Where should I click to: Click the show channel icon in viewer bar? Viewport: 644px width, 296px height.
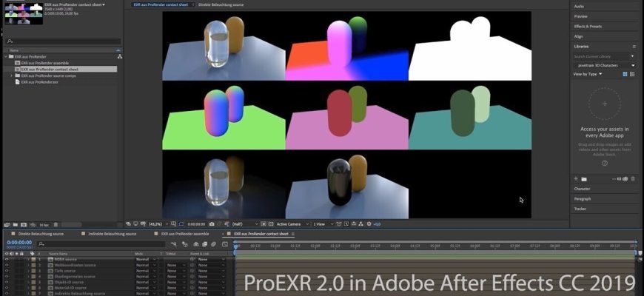[227, 224]
